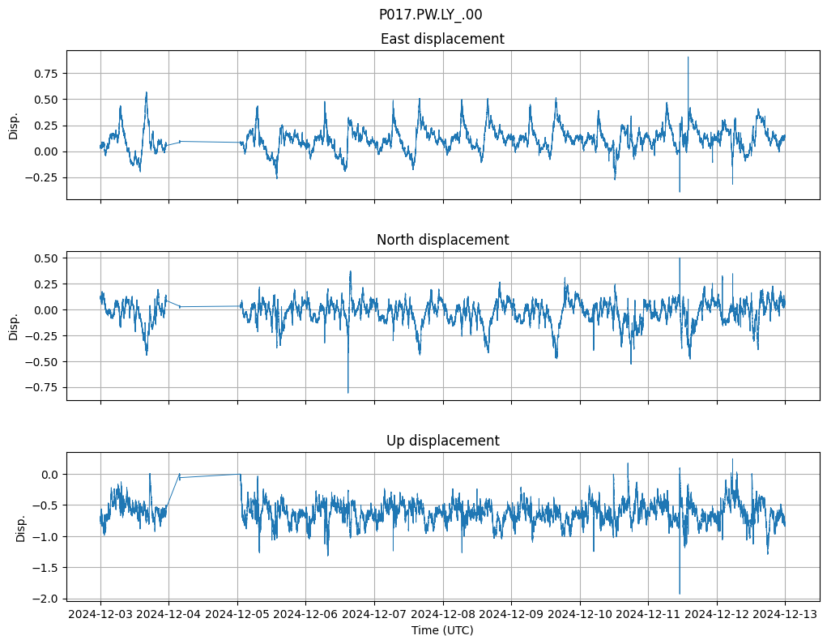Viewport: 827px width, 644px height.
Task: Click the Time (UTC) x-axis label
Action: (442, 630)
